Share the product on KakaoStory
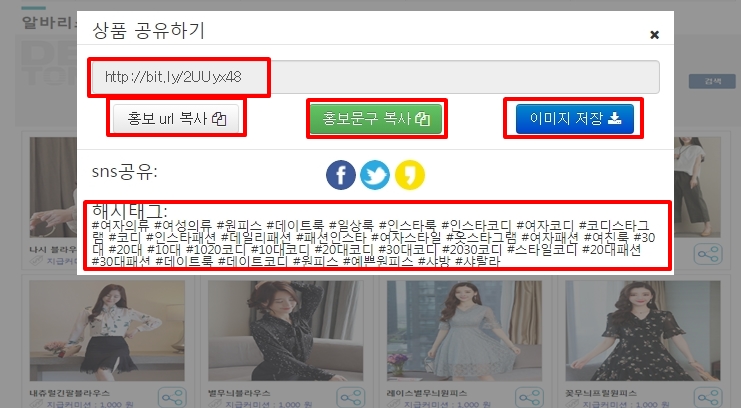Screen dimensions: 741x408 click(x=410, y=175)
